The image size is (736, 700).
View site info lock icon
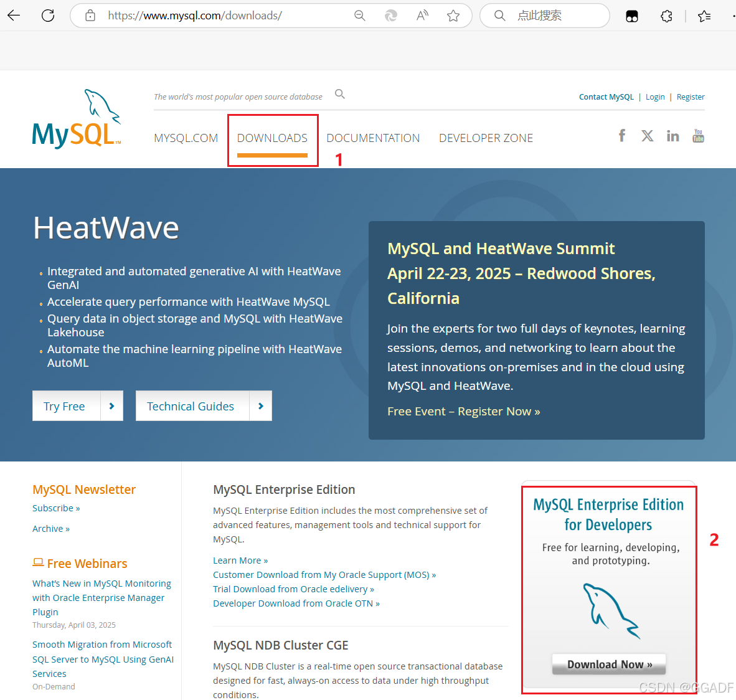[90, 16]
